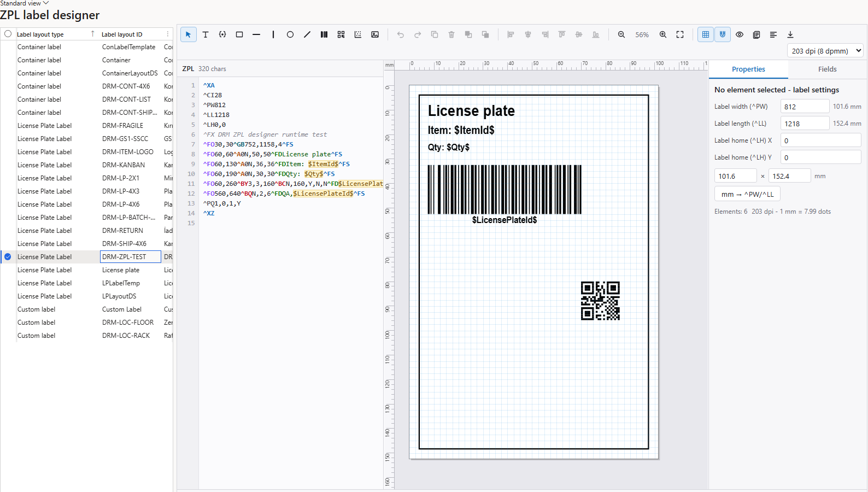
Task: Switch to the Fields tab
Action: [828, 69]
